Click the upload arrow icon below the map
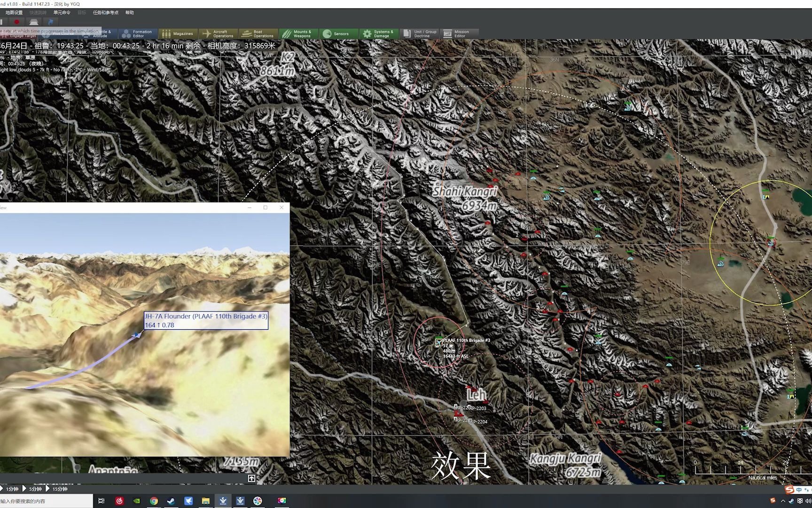Screen dimensions: 812x508 (x=251, y=478)
